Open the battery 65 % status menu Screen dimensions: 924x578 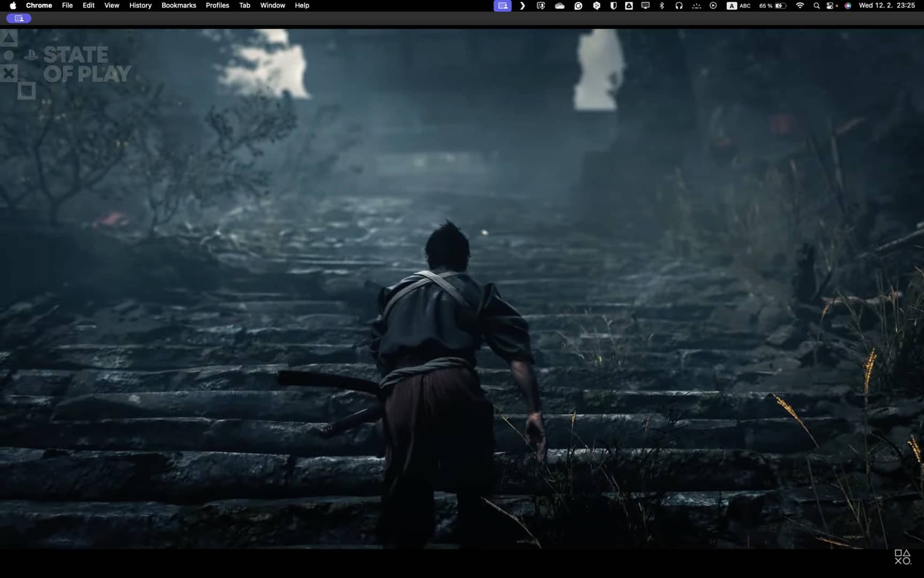773,5
